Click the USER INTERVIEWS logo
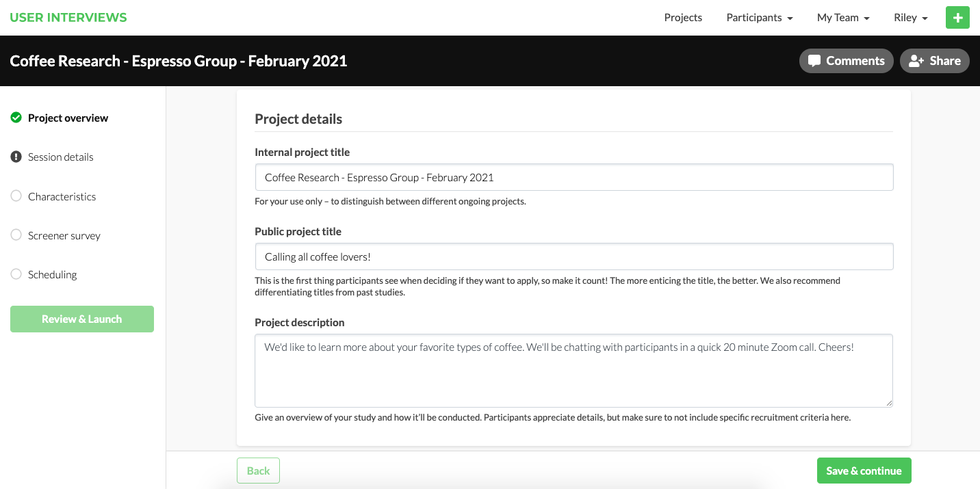 pos(68,18)
